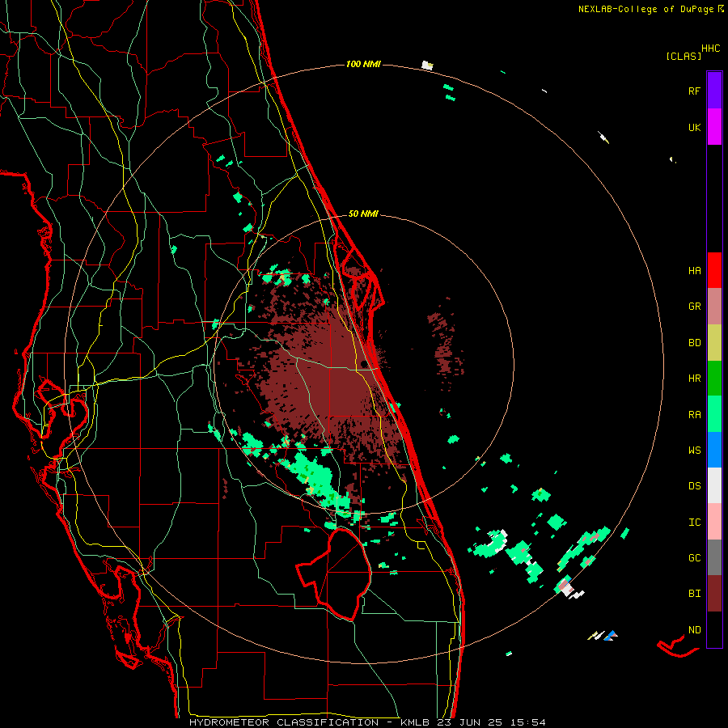Pick the dark green HR legend swatch
This screenshot has width=728, height=728.
[x=714, y=379]
